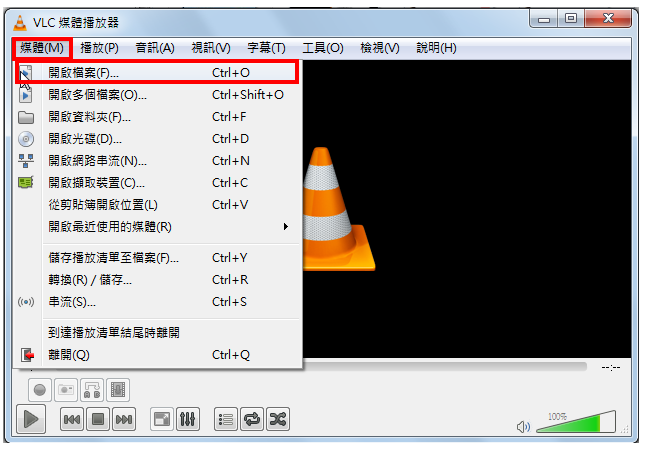Image resolution: width=649 pixels, height=449 pixels.
Task: Toggle A-B loop button
Action: (92, 390)
